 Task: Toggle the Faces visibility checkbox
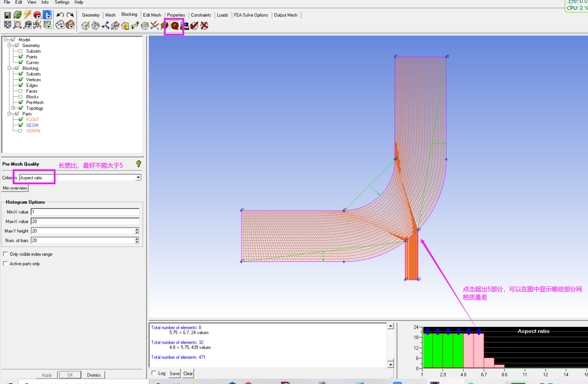[21, 91]
